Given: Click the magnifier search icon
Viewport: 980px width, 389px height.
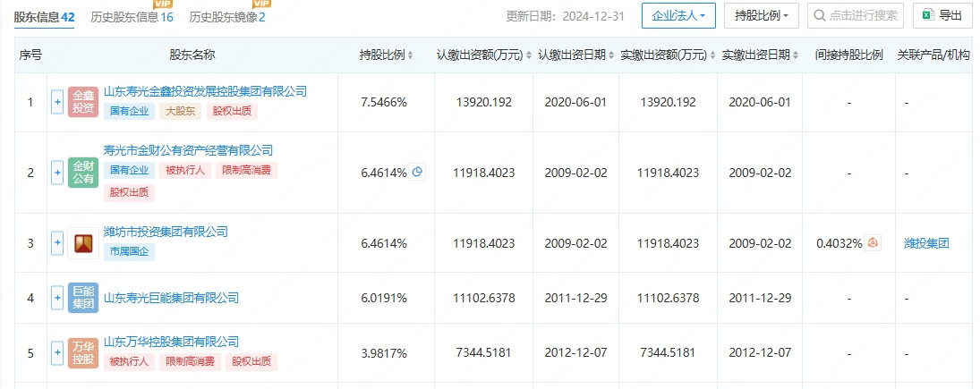Looking at the screenshot, I should coord(820,15).
